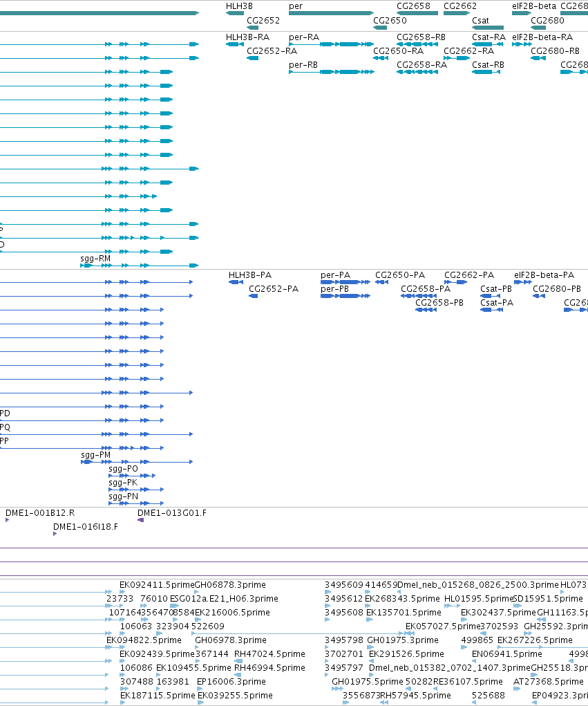This screenshot has height=706, width=588.
Task: Click the eIF2B-beta gene label
Action: (534, 6)
